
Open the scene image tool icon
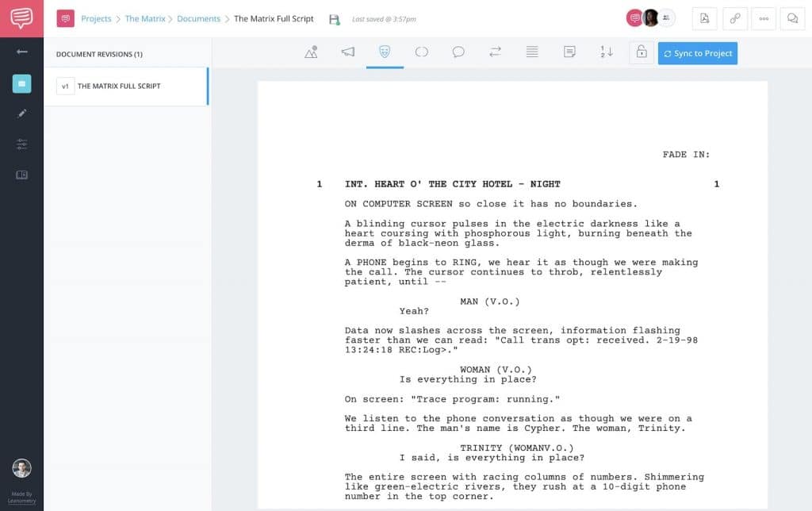click(311, 52)
